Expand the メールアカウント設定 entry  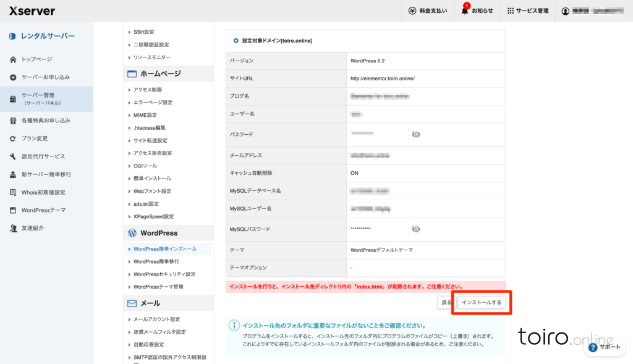click(x=156, y=319)
